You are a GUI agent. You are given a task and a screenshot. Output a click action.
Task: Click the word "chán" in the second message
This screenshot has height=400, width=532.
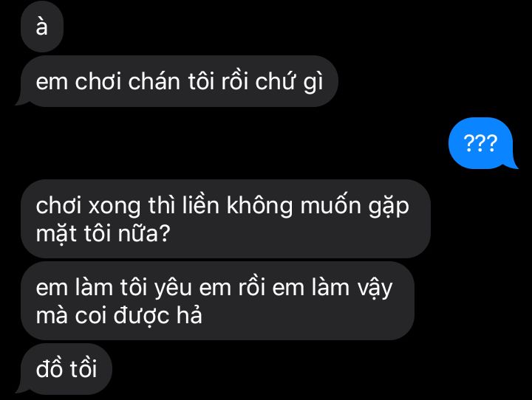[x=154, y=81]
